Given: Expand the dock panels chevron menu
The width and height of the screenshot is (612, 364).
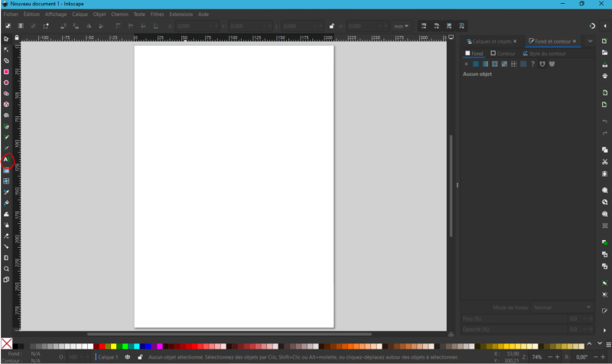Looking at the screenshot, I should tap(590, 41).
